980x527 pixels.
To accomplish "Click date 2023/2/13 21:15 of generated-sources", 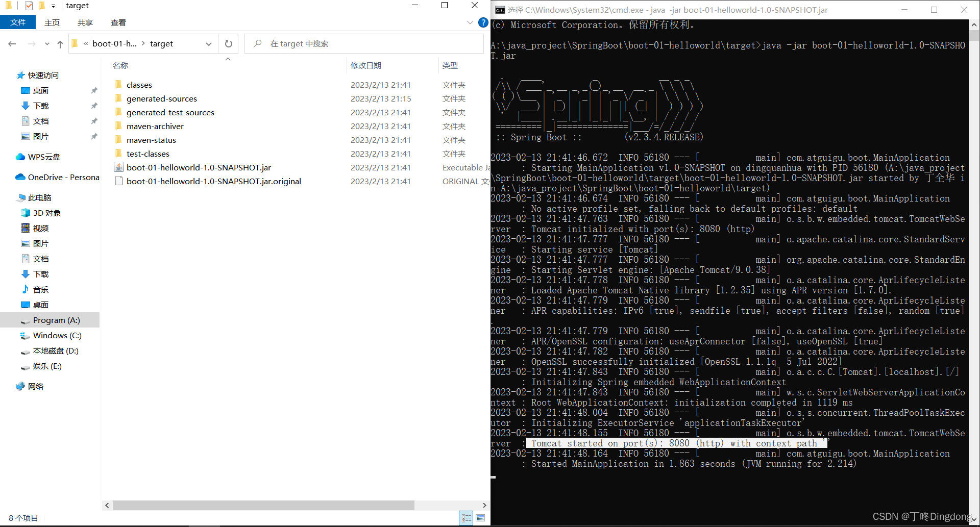I will point(381,98).
